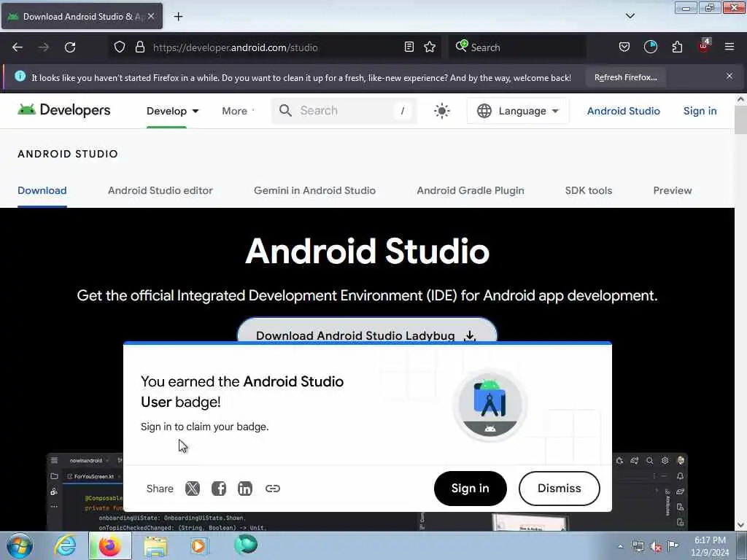Viewport: 747px width, 560px height.
Task: Focus the Developers site search field
Action: [x=344, y=111]
